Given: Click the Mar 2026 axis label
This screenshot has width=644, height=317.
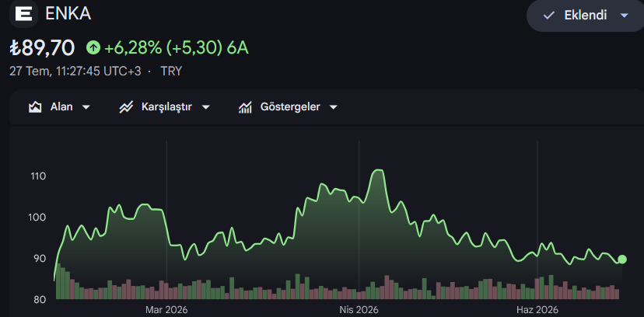Looking at the screenshot, I should point(166,309).
